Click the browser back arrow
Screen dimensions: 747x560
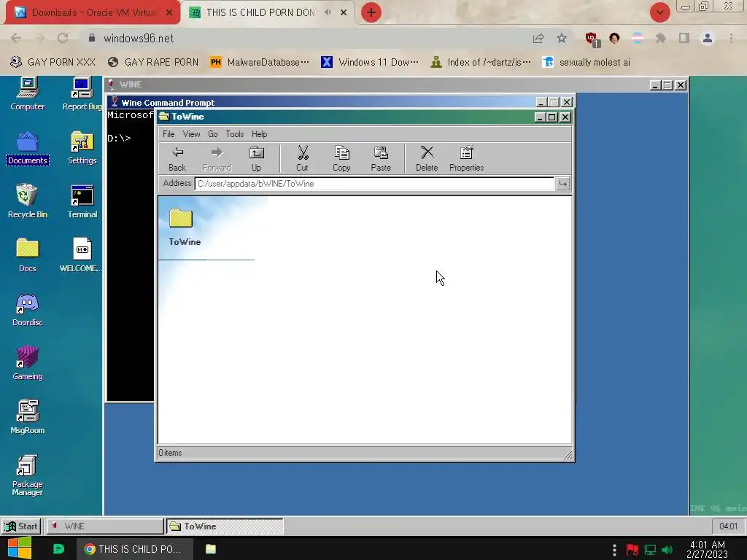(x=16, y=38)
